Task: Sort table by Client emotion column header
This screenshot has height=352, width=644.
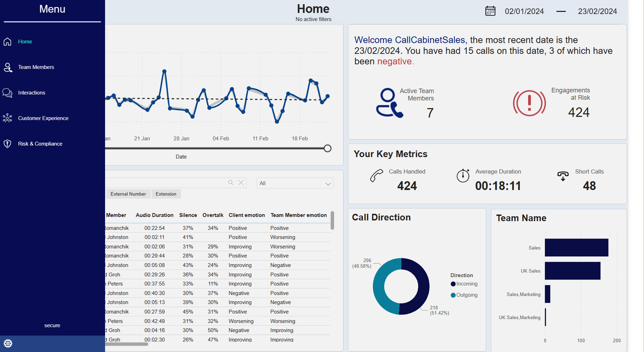Action: click(247, 215)
